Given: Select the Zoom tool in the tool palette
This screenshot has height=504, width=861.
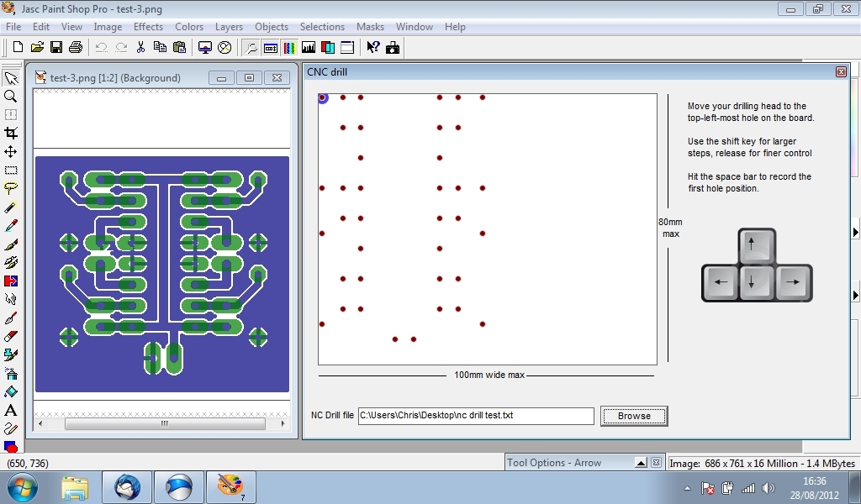Looking at the screenshot, I should pyautogui.click(x=11, y=97).
